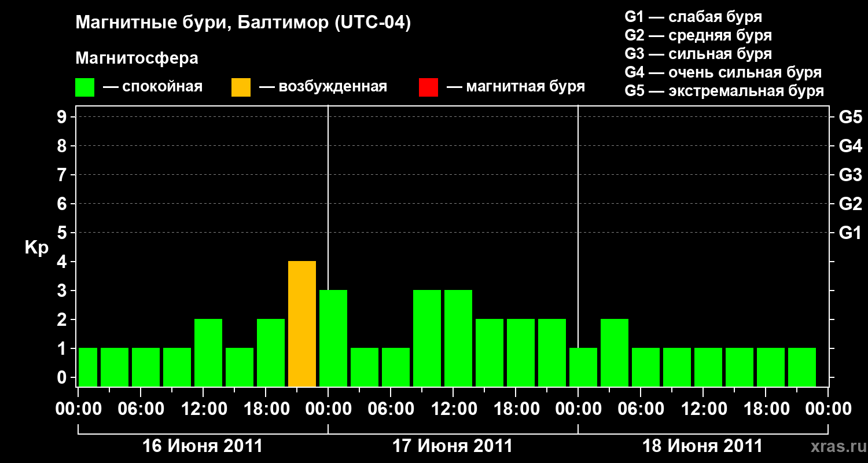
Task: Select the Kp 2 bar at 18:00 on 17 June
Action: tap(521, 353)
